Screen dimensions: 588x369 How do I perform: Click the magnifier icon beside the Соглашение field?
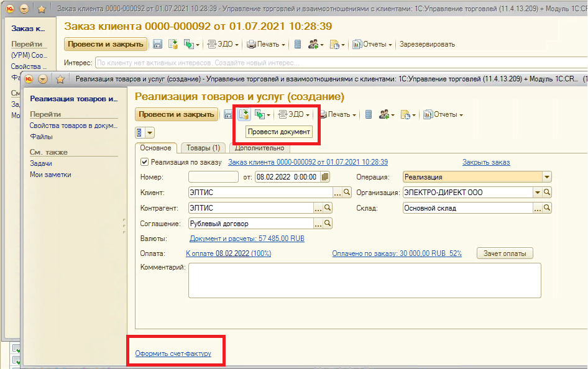(328, 224)
